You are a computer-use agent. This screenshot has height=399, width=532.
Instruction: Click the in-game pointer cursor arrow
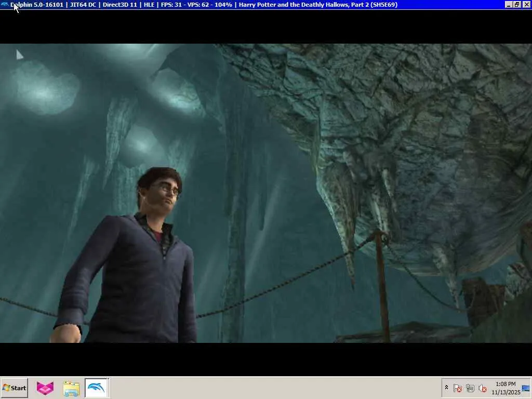click(19, 54)
